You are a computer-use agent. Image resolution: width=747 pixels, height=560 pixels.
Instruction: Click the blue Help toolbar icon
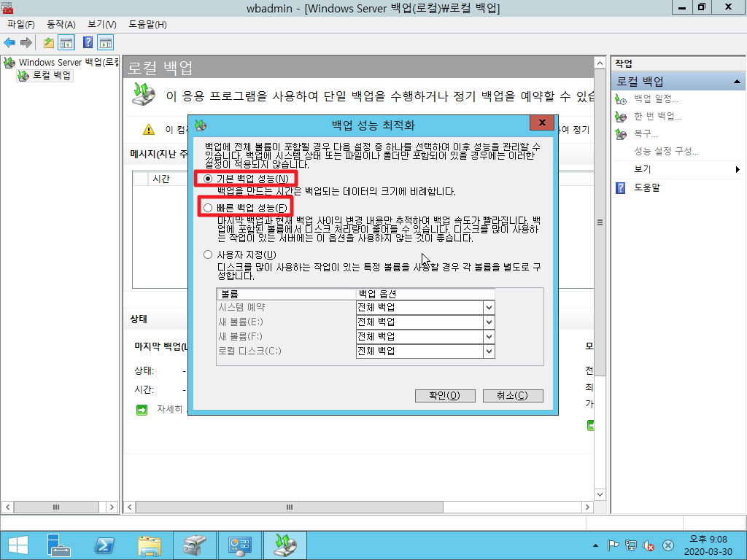tap(88, 43)
